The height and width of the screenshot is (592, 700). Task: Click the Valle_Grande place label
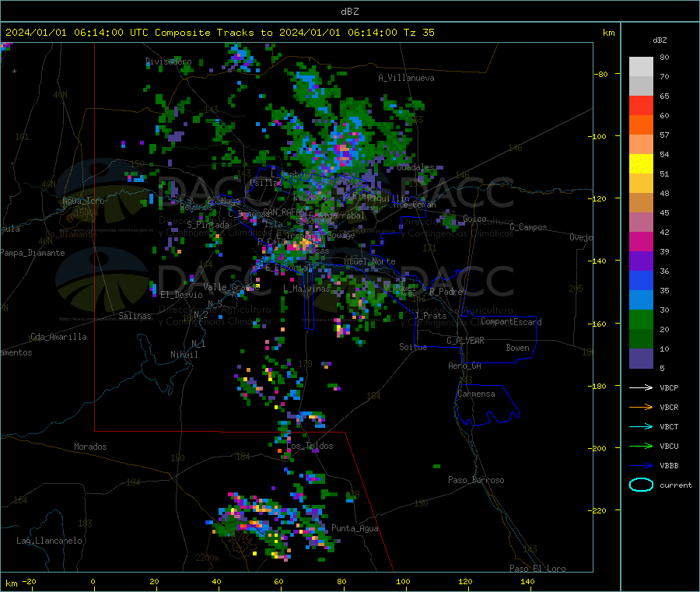pyautogui.click(x=231, y=287)
